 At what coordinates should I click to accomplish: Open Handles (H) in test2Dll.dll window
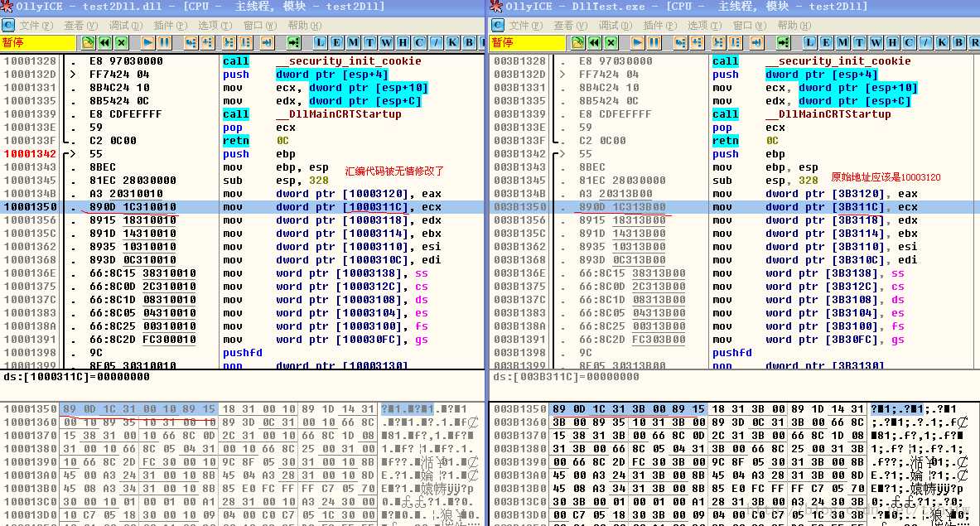[x=403, y=42]
